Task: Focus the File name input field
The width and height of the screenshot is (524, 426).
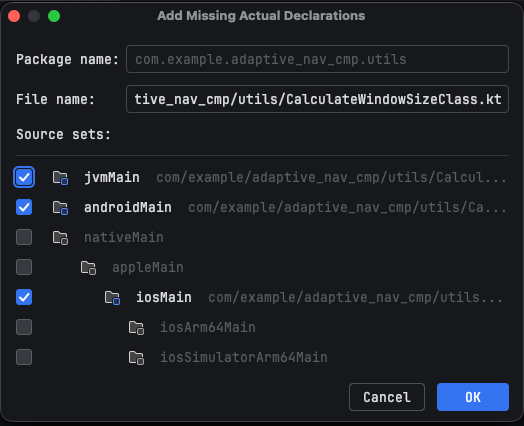Action: click(x=317, y=99)
